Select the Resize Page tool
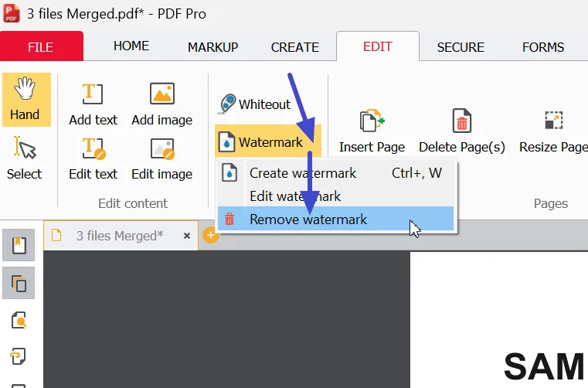 553,131
